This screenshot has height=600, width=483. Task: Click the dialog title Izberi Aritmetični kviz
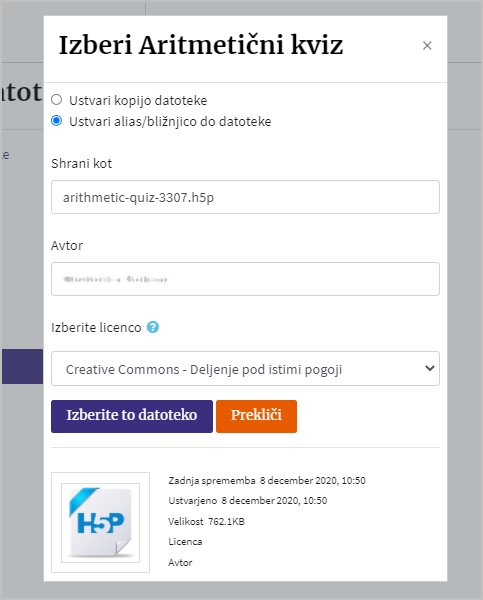click(201, 45)
